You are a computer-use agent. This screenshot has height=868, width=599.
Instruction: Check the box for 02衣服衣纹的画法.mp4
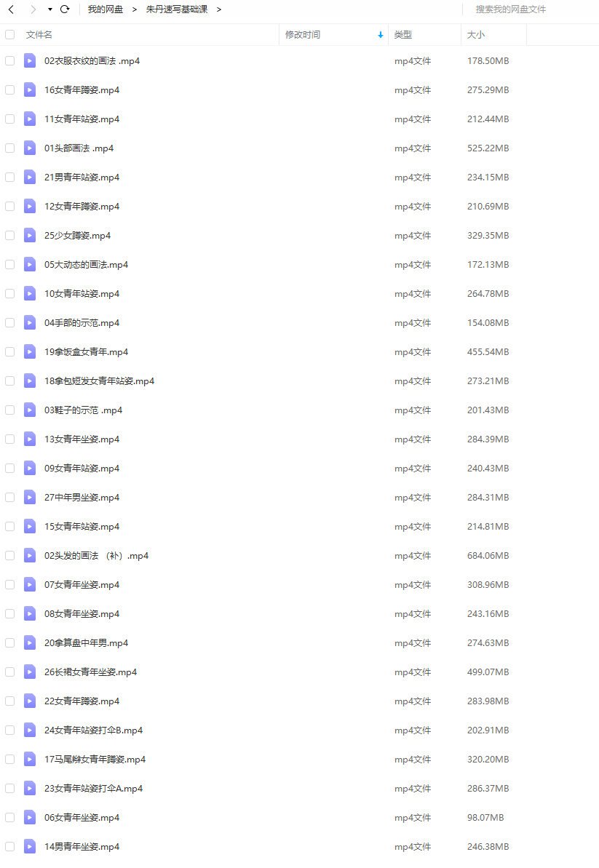(x=10, y=61)
